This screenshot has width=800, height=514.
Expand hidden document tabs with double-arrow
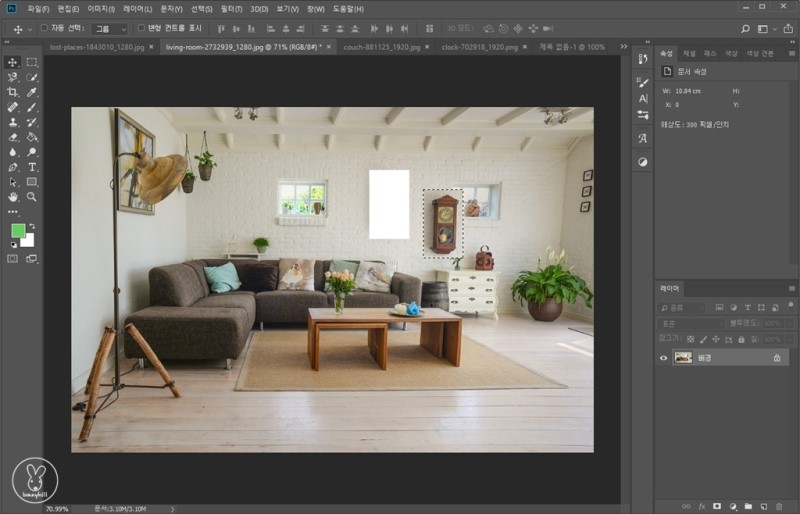pyautogui.click(x=623, y=47)
